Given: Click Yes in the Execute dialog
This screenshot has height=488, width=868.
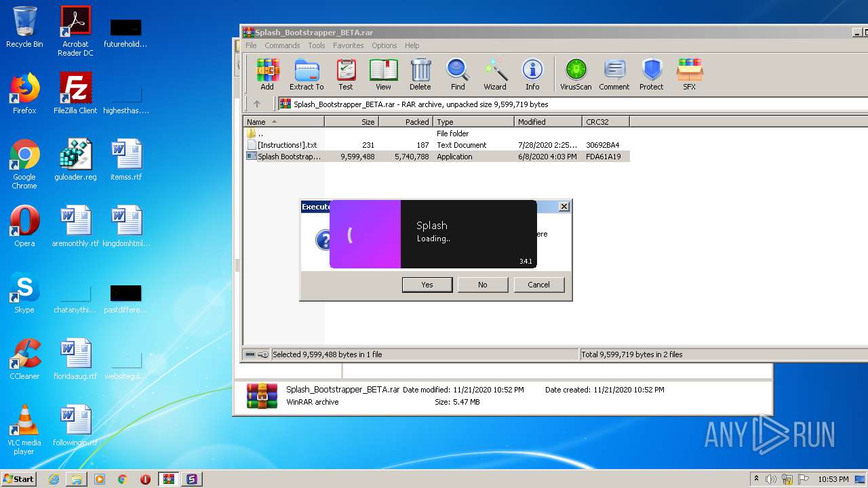Looking at the screenshot, I should pos(427,285).
